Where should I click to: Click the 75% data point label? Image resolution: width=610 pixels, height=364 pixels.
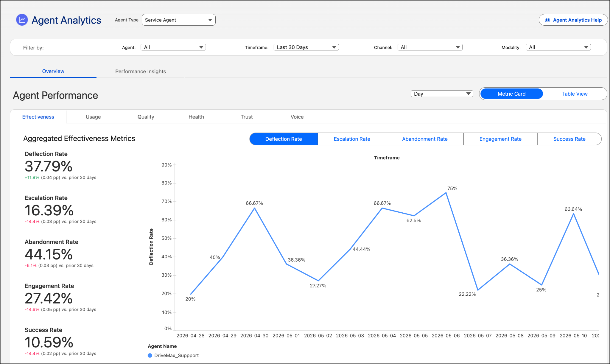(x=452, y=188)
